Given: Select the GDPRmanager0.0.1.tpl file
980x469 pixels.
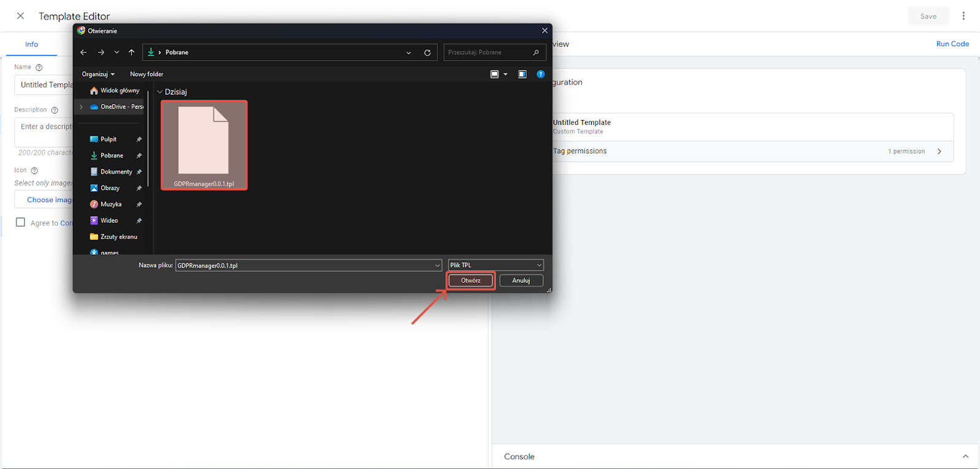Looking at the screenshot, I should click(204, 145).
